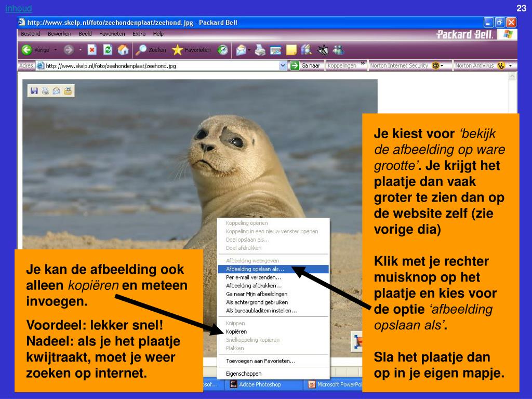Click the Windows flag logo
The height and width of the screenshot is (399, 532).
(x=508, y=34)
